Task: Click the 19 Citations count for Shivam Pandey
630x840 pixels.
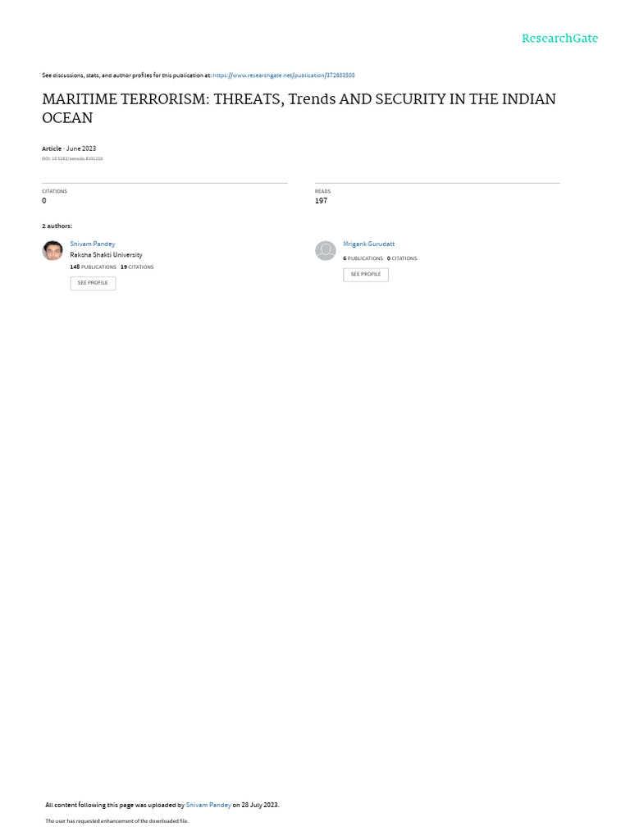Action: coord(137,267)
